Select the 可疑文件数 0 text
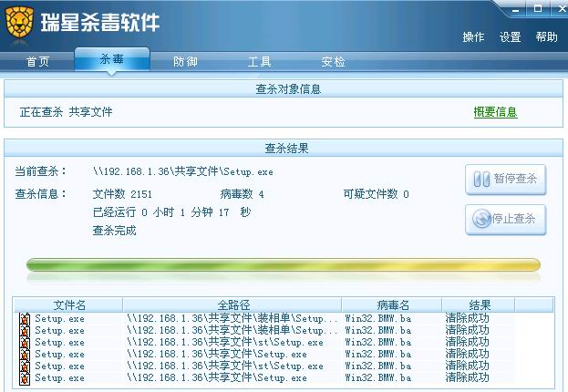 click(x=377, y=194)
